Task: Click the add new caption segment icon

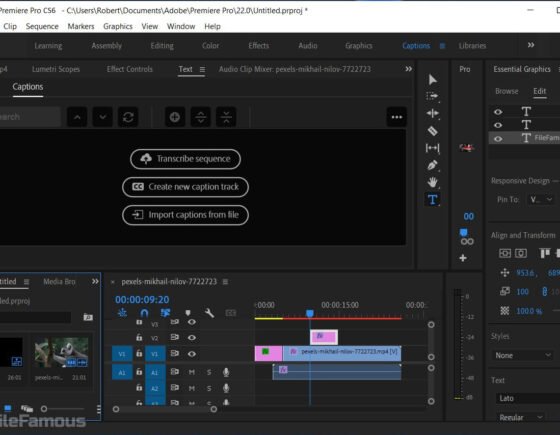Action: (175, 117)
